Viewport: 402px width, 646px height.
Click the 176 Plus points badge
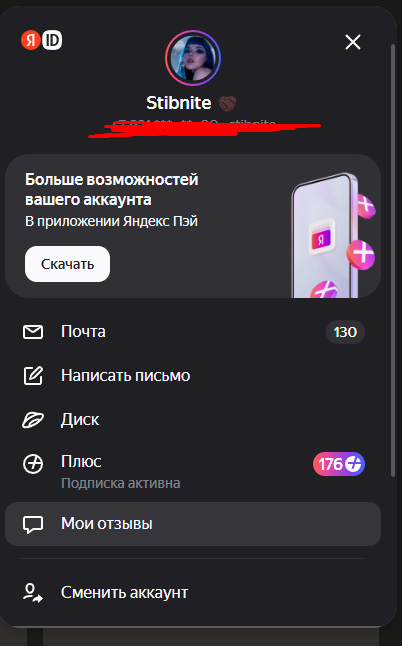[x=339, y=464]
